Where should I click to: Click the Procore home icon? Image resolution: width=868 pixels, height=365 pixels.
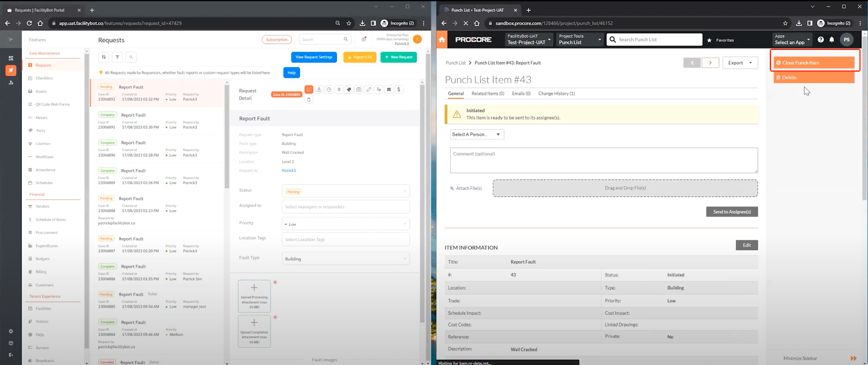pyautogui.click(x=442, y=40)
